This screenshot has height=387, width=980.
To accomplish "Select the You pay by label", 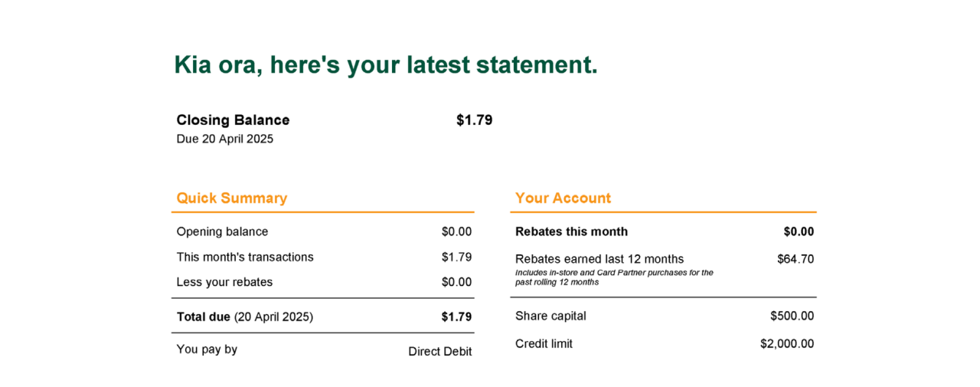I will pos(207,349).
